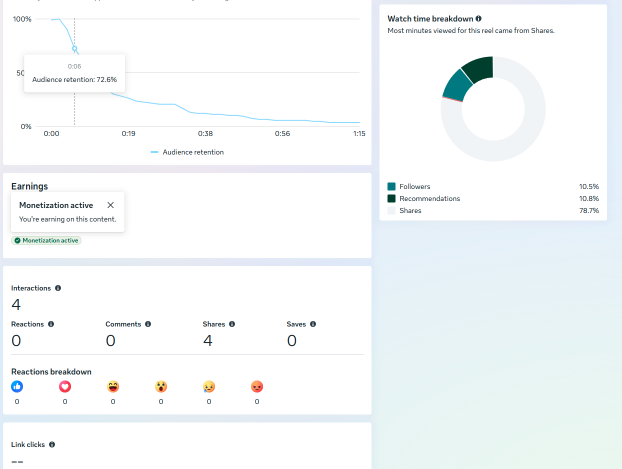The width and height of the screenshot is (622, 469).
Task: Click the Saves metric label
Action: point(296,324)
